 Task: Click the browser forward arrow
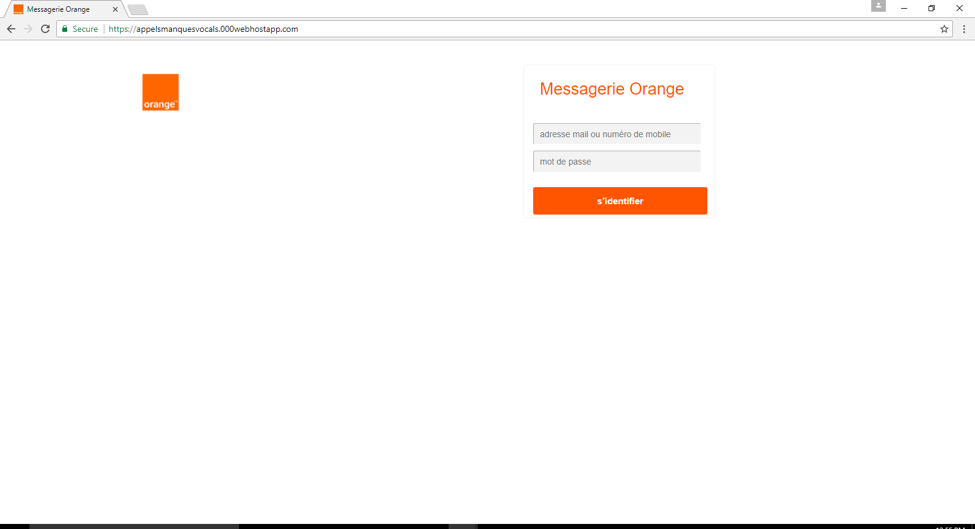28,29
